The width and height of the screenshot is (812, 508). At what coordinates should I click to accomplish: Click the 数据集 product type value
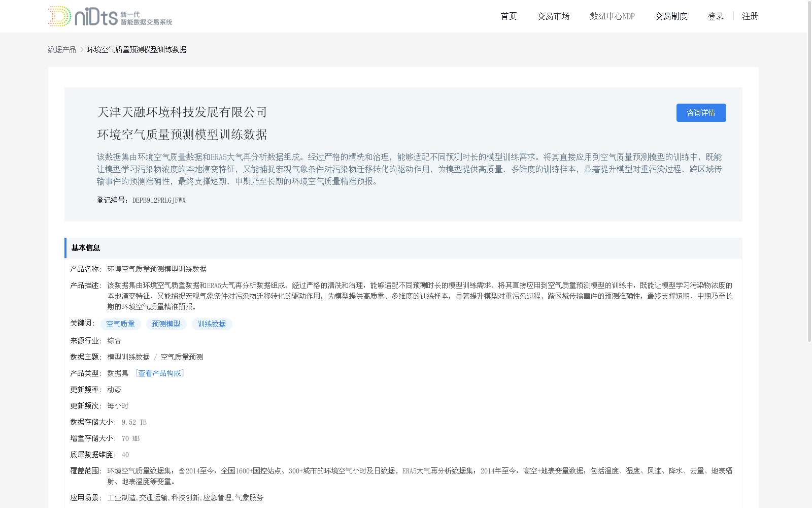(118, 373)
